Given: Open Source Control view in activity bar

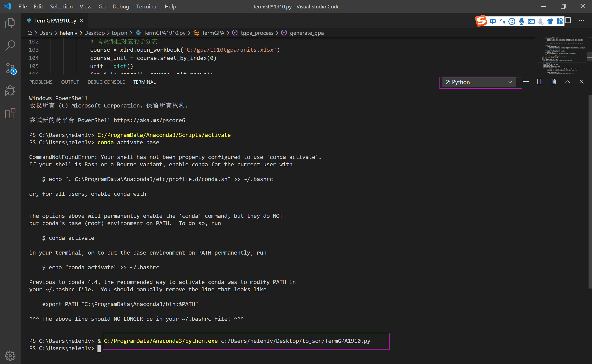Looking at the screenshot, I should (10, 68).
